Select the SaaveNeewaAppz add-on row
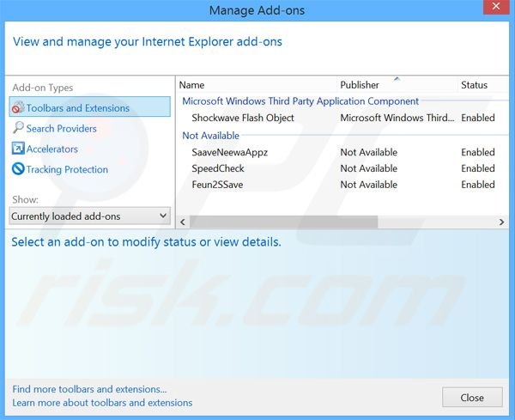 231,152
